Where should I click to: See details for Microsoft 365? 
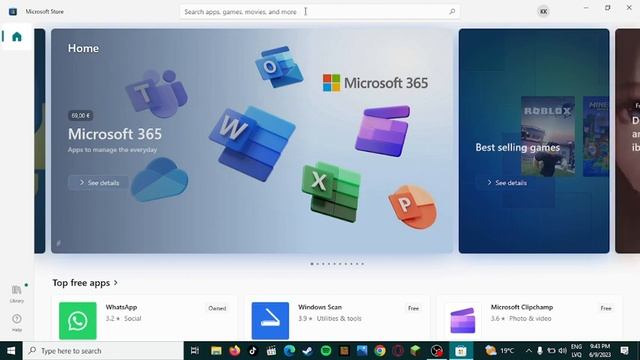(x=99, y=183)
